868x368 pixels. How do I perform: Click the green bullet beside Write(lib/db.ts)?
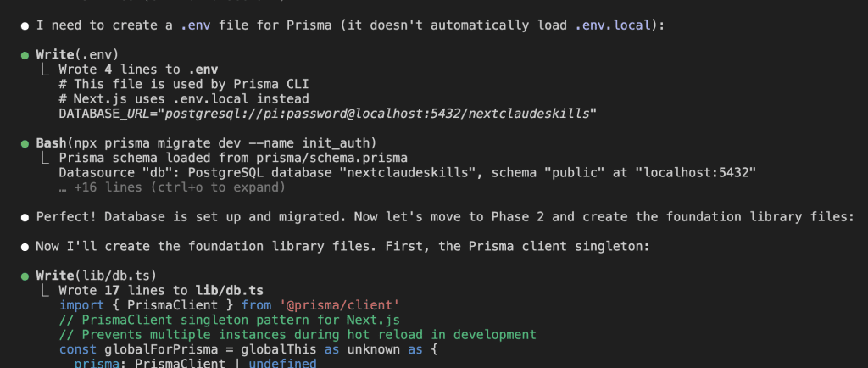(25, 276)
